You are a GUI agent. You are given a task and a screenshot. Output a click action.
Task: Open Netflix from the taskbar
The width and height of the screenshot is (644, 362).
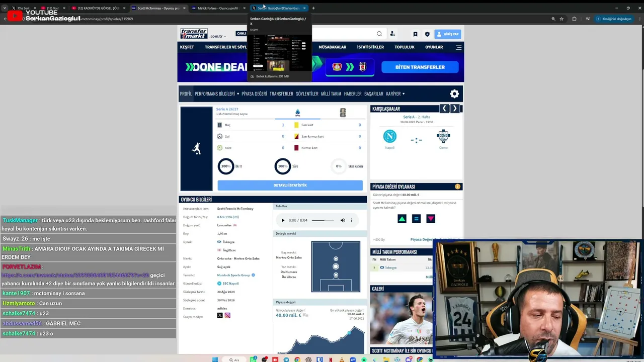(x=331, y=359)
